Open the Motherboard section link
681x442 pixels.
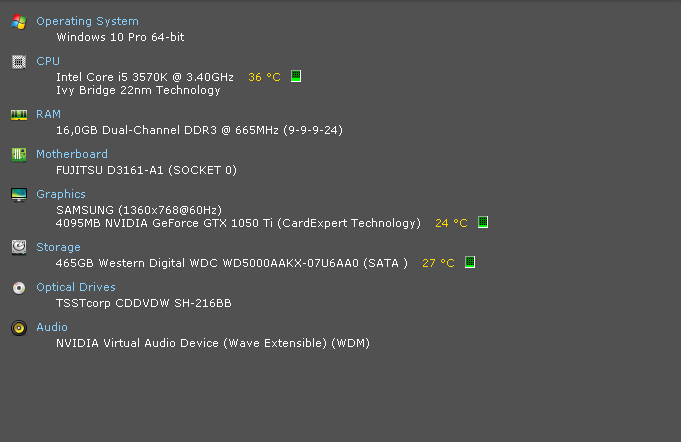[x=72, y=154]
